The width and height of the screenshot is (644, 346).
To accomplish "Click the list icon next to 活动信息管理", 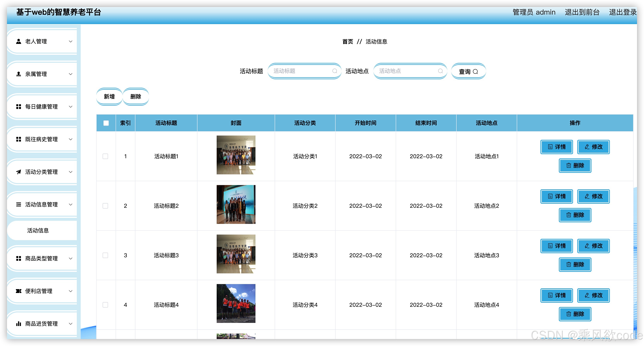I will point(18,204).
